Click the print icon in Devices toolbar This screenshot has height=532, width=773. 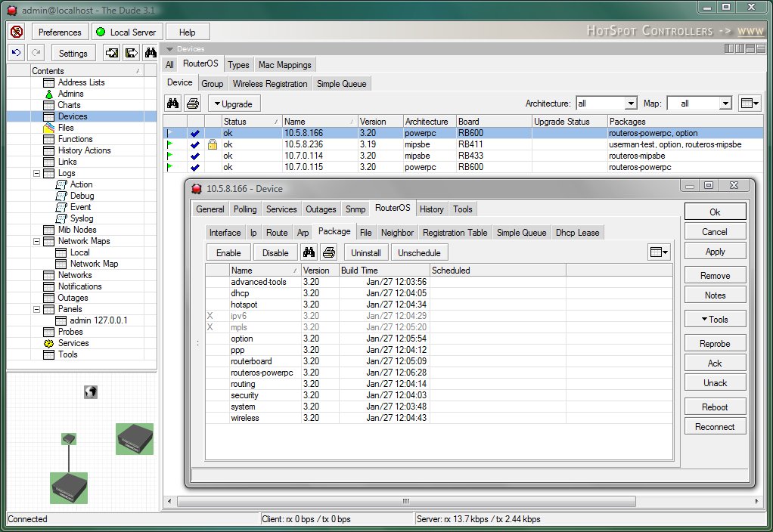pyautogui.click(x=193, y=104)
